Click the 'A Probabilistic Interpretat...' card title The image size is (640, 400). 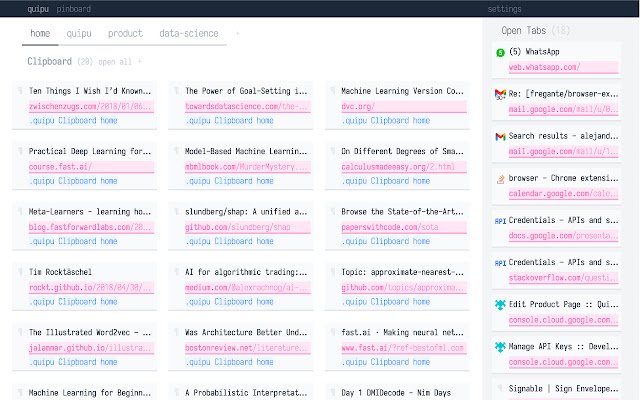coord(246,393)
